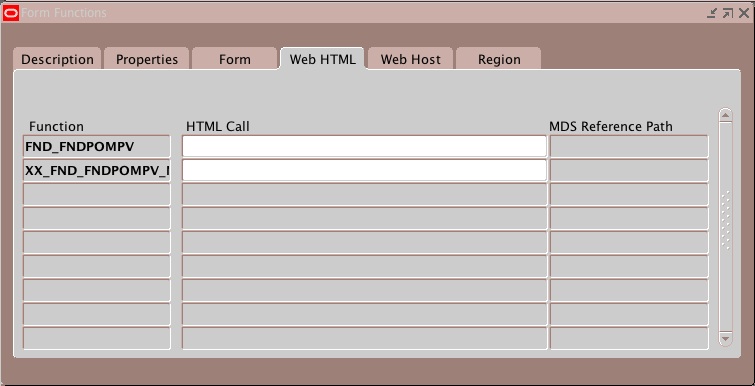Click the Oracle icon in the title bar

pyautogui.click(x=11, y=13)
